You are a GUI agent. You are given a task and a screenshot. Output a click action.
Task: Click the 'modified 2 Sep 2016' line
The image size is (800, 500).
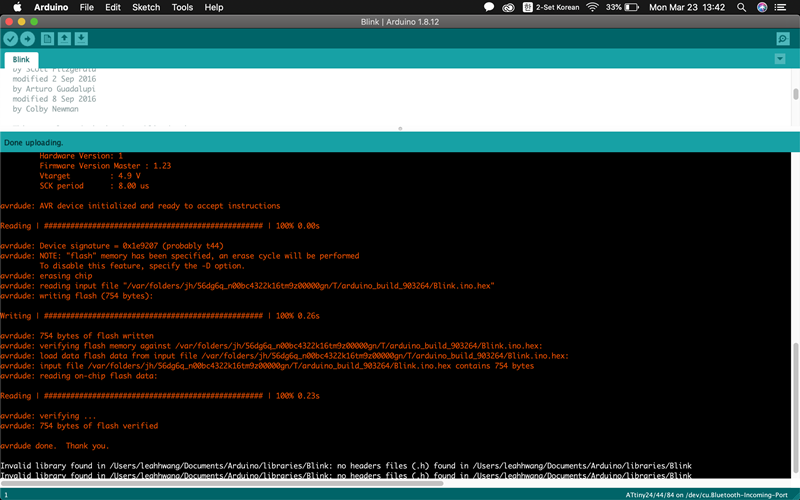pyautogui.click(x=54, y=79)
